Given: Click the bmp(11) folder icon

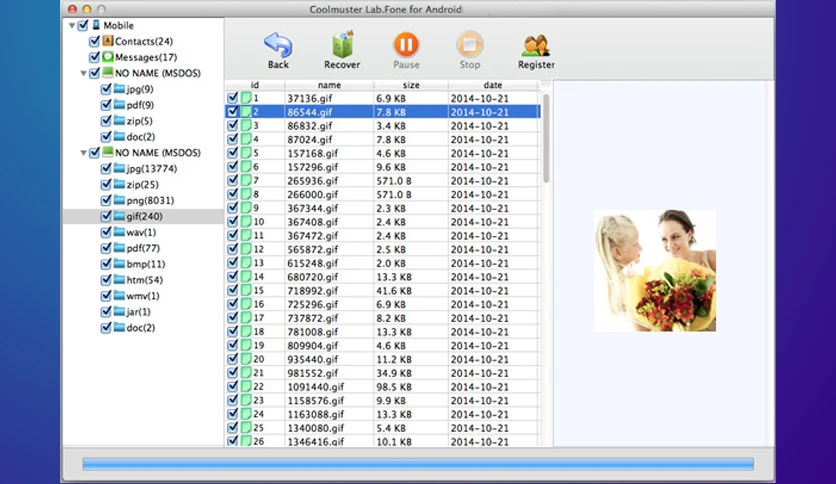Looking at the screenshot, I should (119, 263).
